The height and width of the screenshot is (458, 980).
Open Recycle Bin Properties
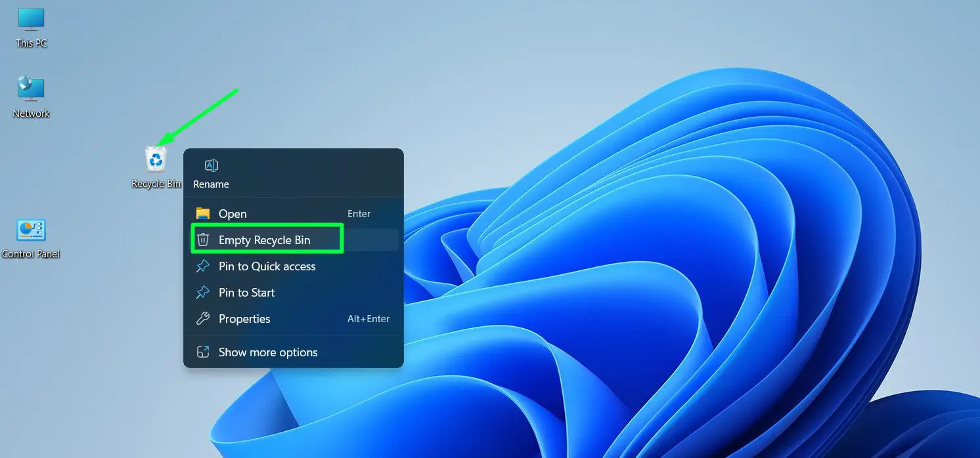[244, 318]
